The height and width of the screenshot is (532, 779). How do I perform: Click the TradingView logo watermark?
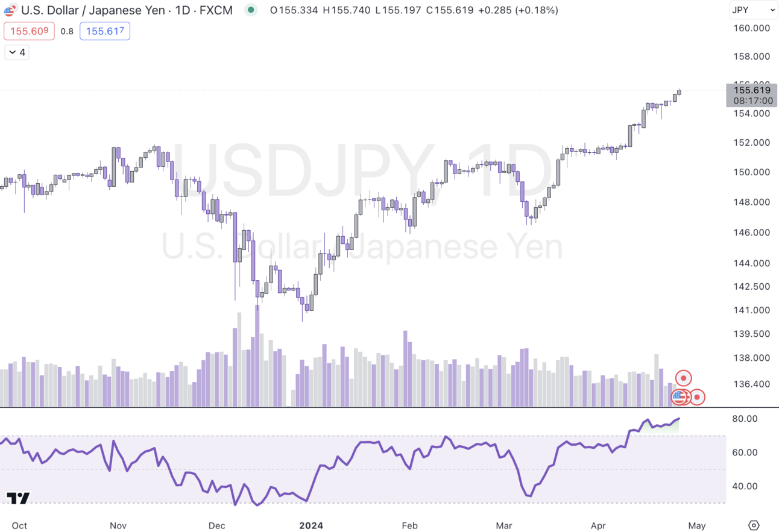pos(19,498)
